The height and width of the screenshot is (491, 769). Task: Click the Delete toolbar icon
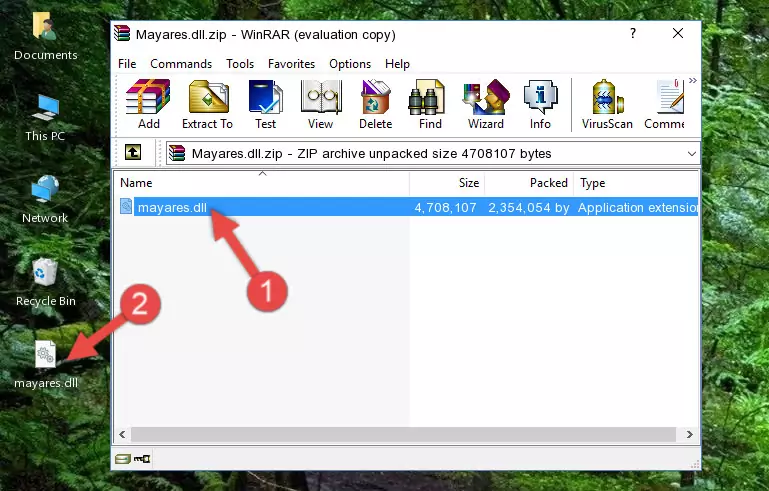click(375, 104)
